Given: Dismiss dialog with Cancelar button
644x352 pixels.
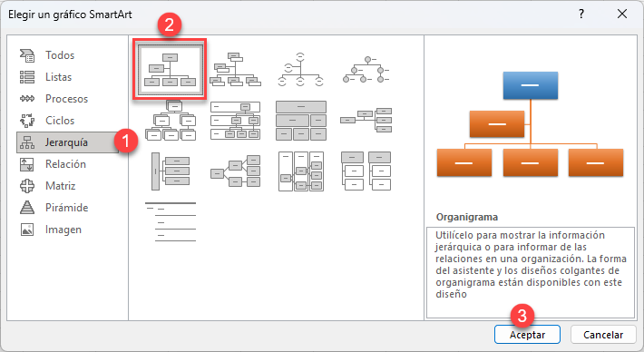Looking at the screenshot, I should [603, 335].
